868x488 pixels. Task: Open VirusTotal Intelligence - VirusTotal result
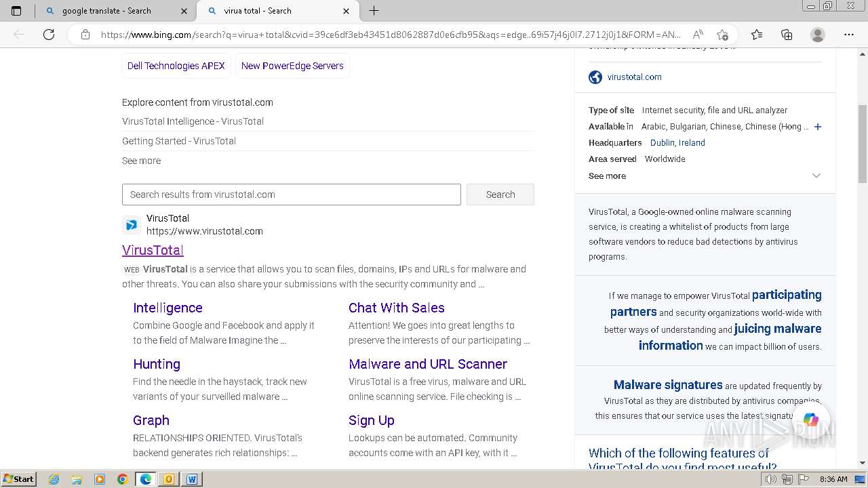click(x=193, y=121)
